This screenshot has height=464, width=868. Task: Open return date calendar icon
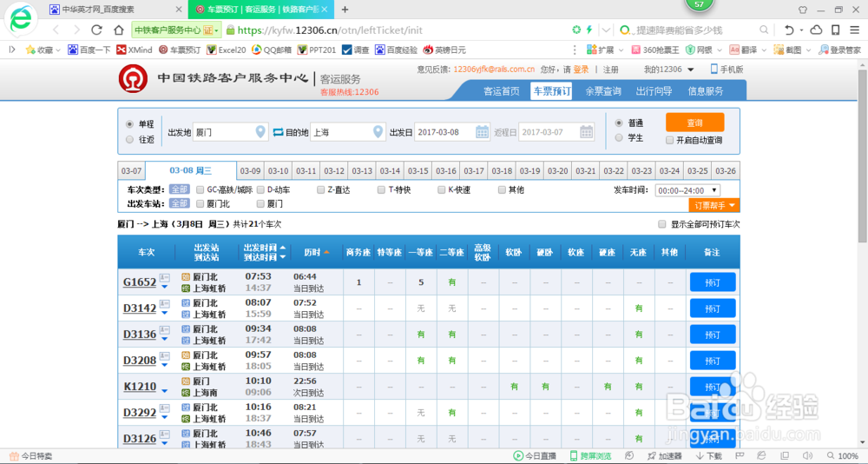[x=586, y=132]
